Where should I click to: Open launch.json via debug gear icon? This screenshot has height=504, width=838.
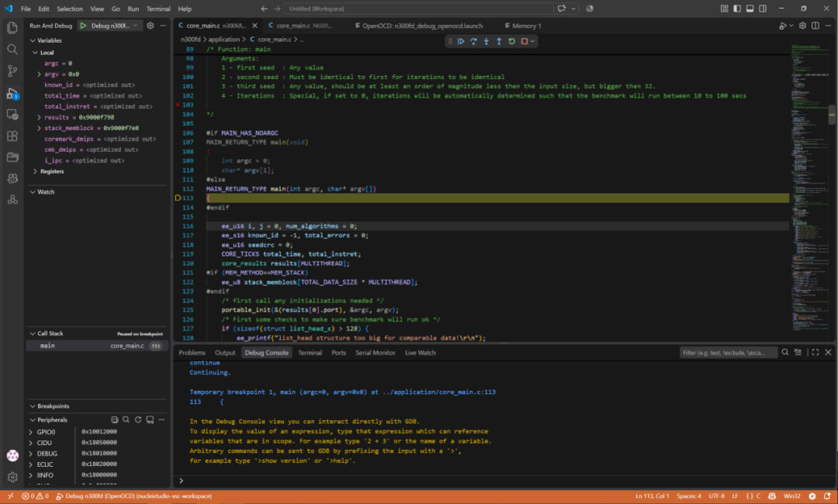(151, 26)
